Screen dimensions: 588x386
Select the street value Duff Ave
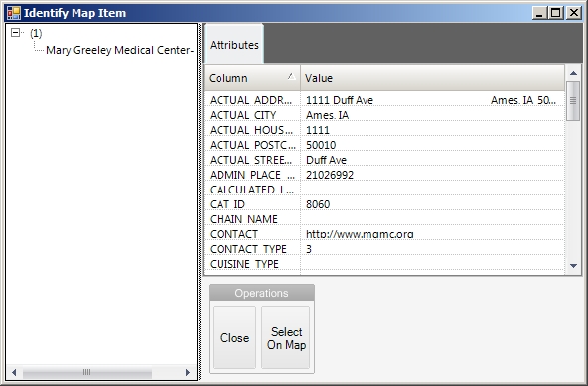coord(326,160)
